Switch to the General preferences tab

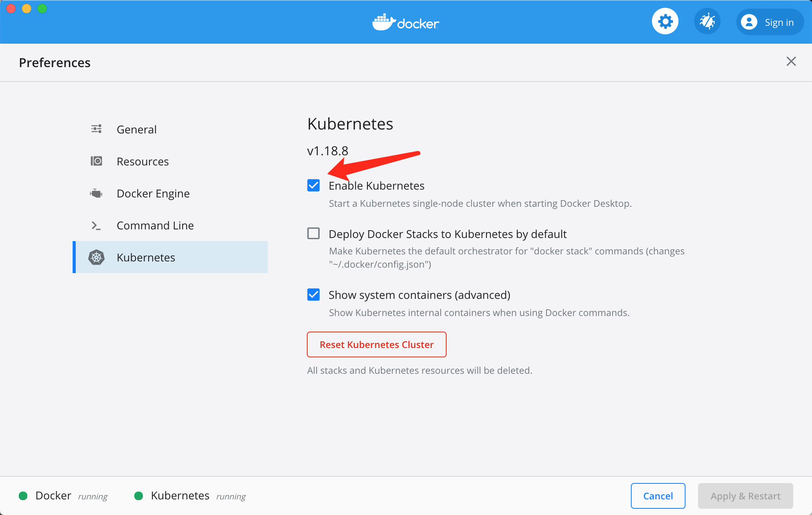[137, 130]
